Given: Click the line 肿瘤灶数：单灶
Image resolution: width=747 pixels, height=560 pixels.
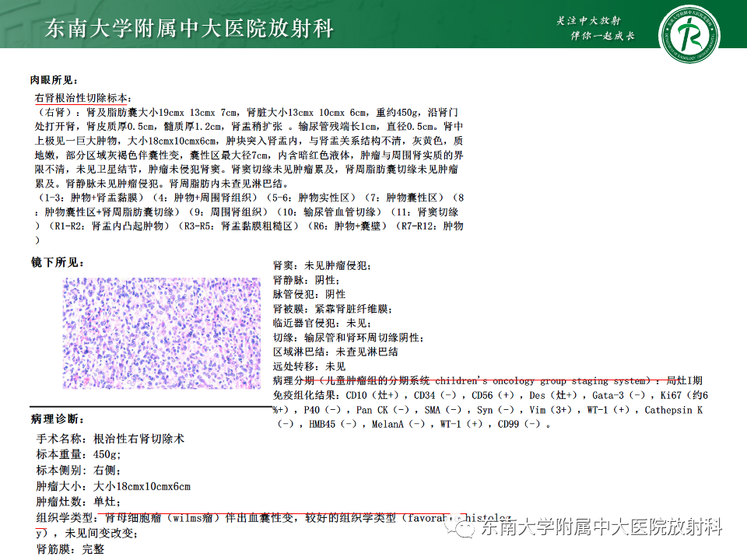Looking at the screenshot, I should [x=79, y=502].
